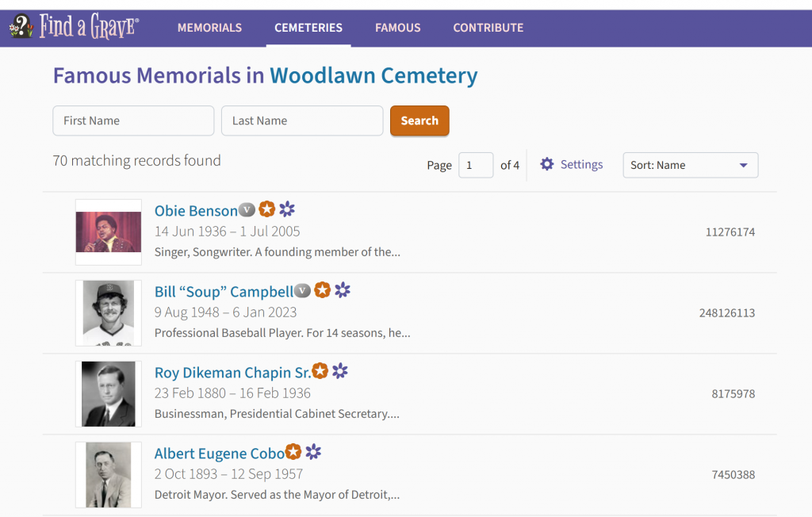Go to the Famous section
The width and height of the screenshot is (812, 517).
pos(398,28)
